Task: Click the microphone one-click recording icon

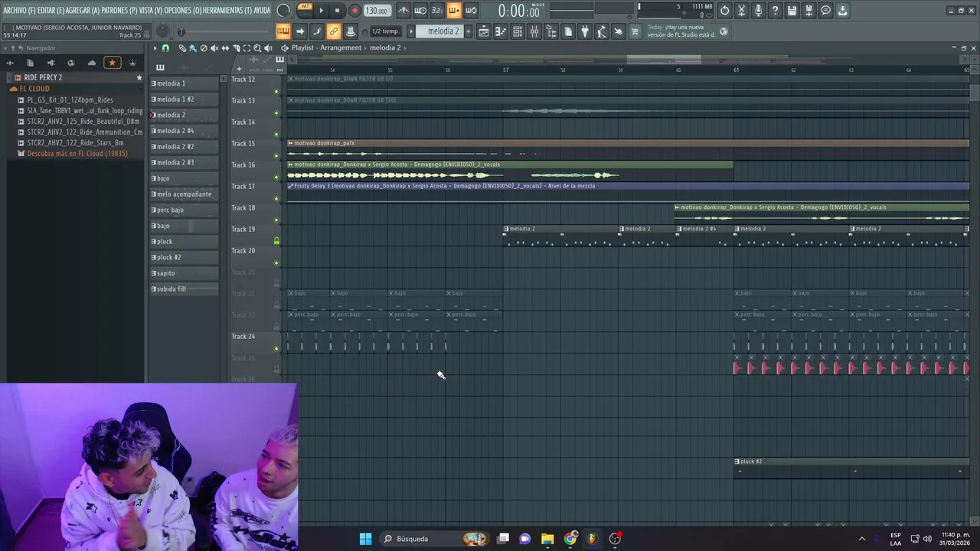Action: [759, 10]
